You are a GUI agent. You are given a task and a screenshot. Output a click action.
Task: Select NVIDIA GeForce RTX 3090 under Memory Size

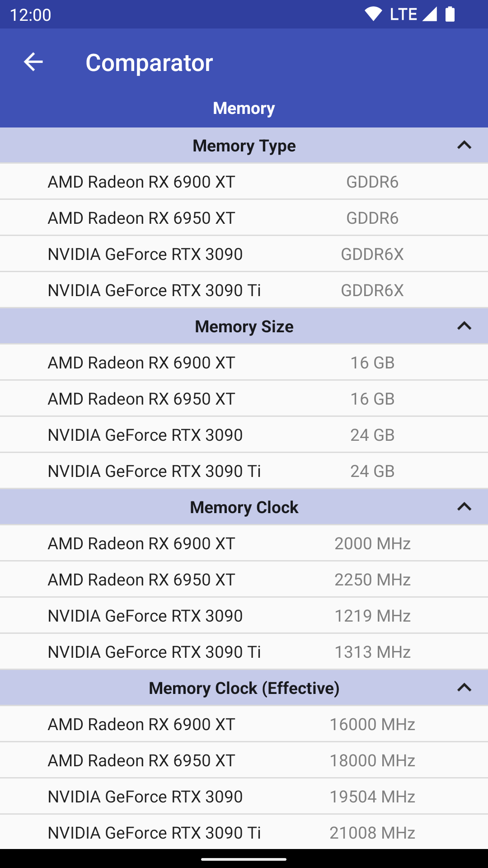[145, 435]
